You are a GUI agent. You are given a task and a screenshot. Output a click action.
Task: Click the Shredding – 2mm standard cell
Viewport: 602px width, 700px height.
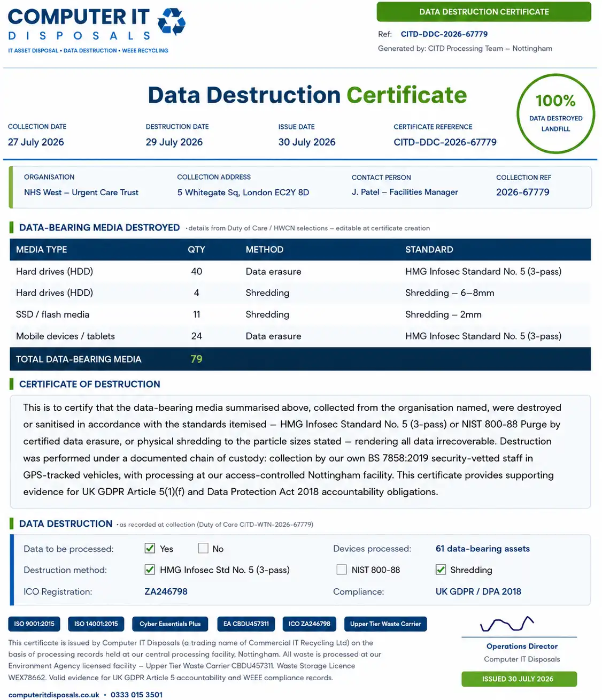[443, 314]
